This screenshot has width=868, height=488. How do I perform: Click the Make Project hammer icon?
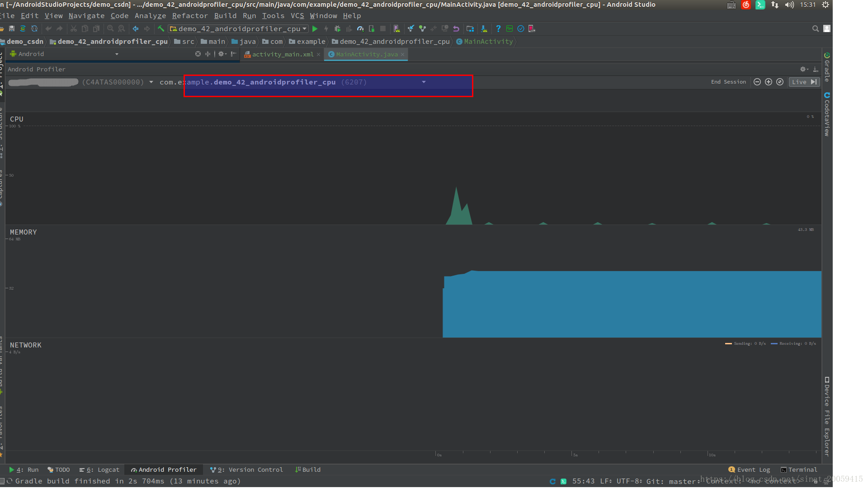(160, 29)
